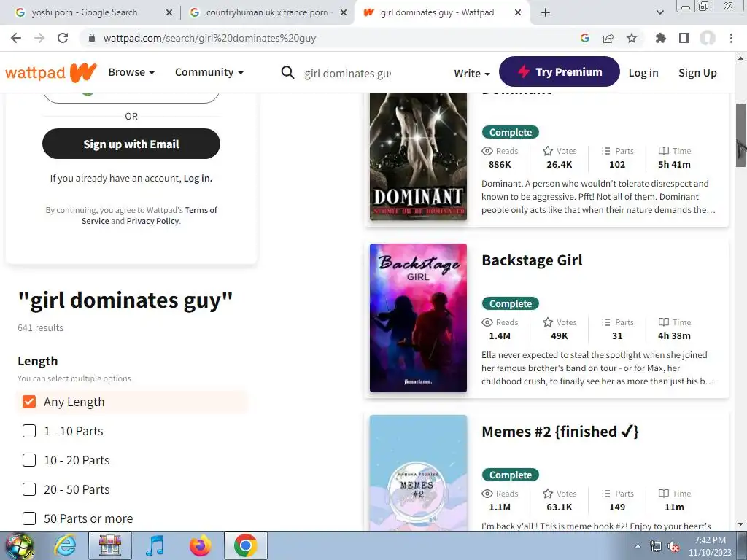Image resolution: width=747 pixels, height=560 pixels.
Task: Click Sign up with Email button
Action: click(131, 144)
